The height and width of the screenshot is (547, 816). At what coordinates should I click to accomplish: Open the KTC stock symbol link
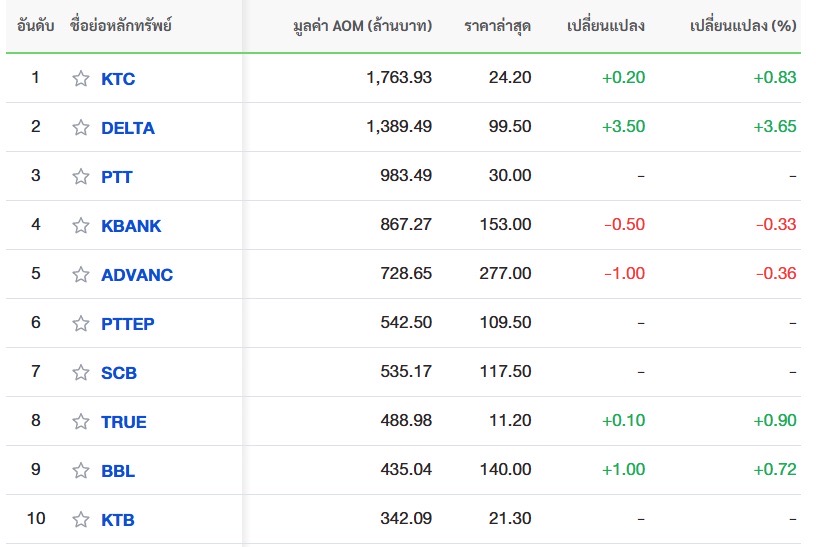point(118,79)
